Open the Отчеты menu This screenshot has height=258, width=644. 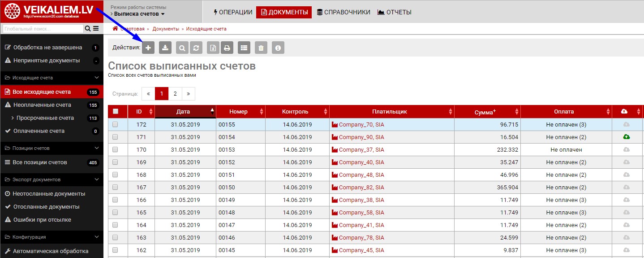coord(394,12)
